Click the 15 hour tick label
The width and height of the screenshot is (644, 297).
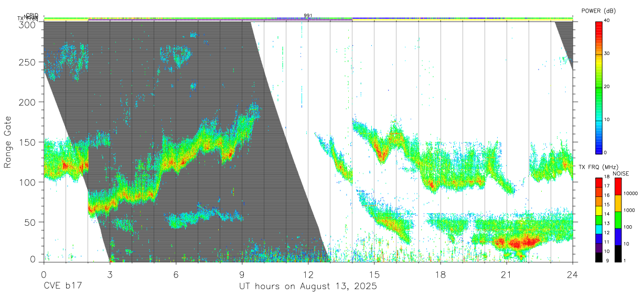[374, 274]
